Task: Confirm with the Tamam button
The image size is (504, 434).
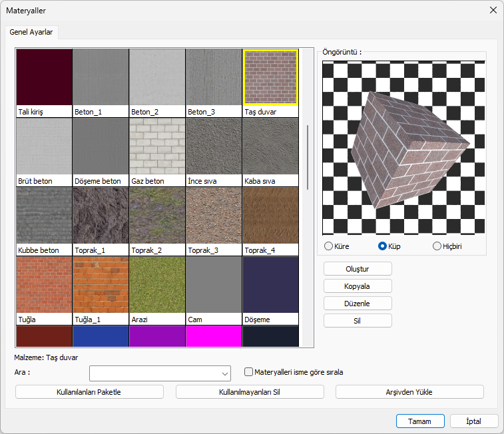Action: pos(419,421)
